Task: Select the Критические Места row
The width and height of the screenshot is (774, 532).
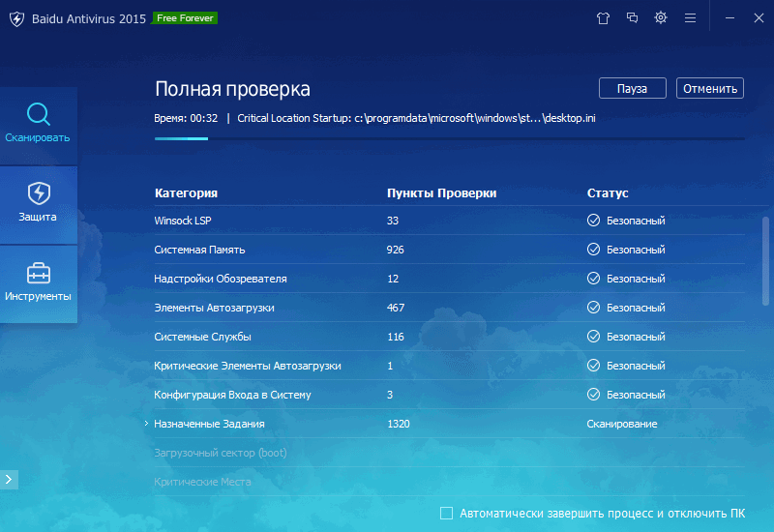Action: click(450, 482)
